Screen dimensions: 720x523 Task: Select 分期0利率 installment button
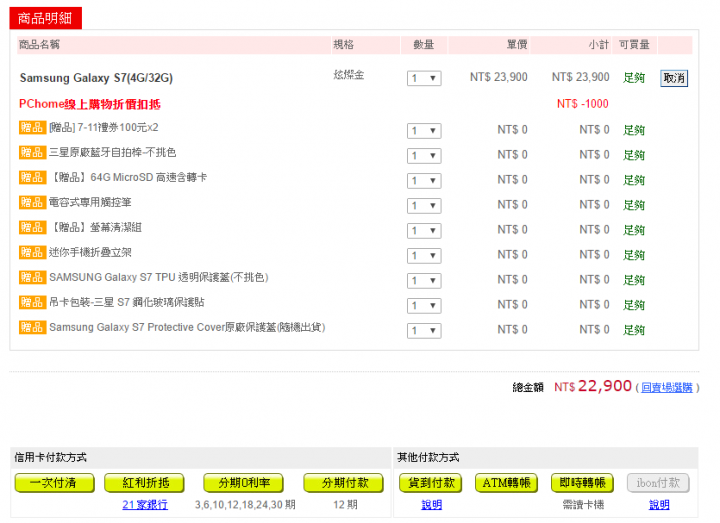click(x=243, y=483)
